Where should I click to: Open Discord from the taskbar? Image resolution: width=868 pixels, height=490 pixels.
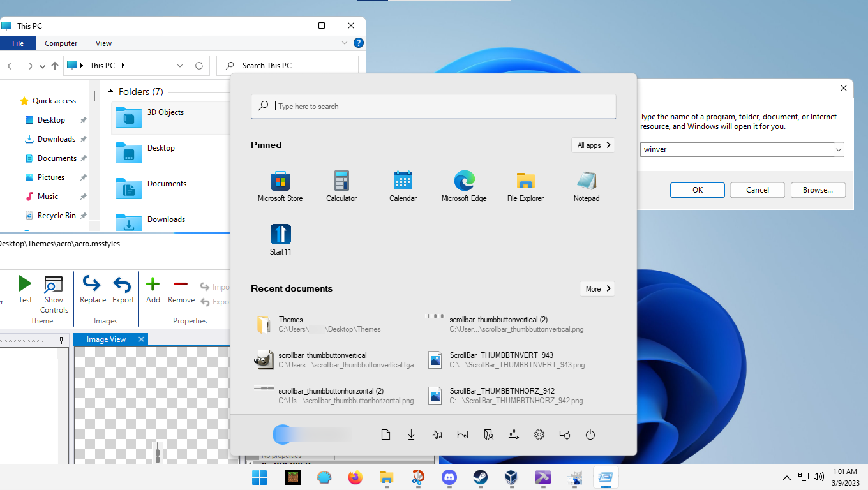click(x=449, y=477)
